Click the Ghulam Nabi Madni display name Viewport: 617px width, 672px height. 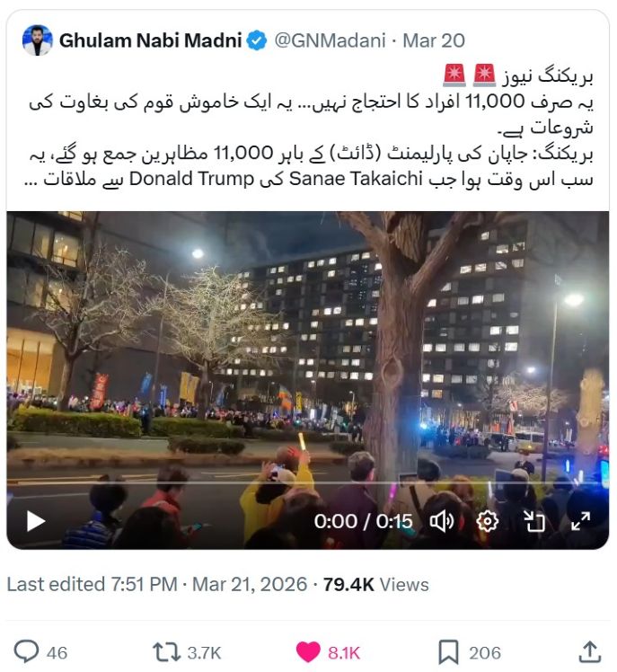point(150,40)
